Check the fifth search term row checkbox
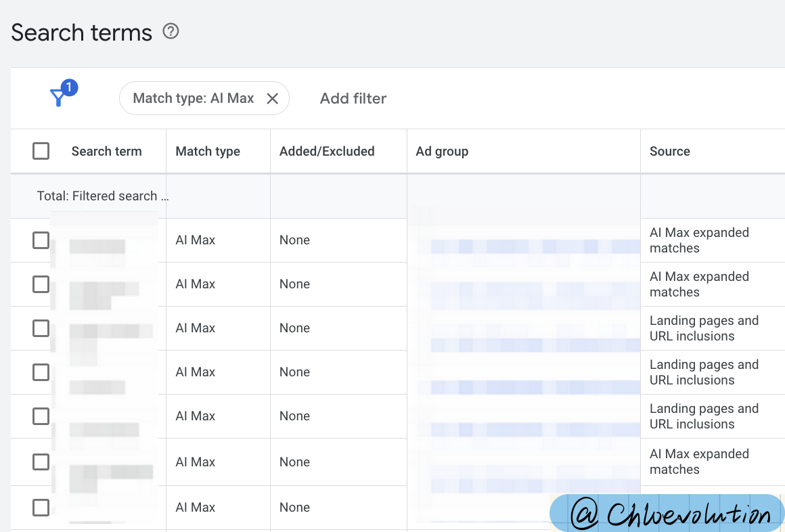Image resolution: width=785 pixels, height=532 pixels. pyautogui.click(x=41, y=416)
